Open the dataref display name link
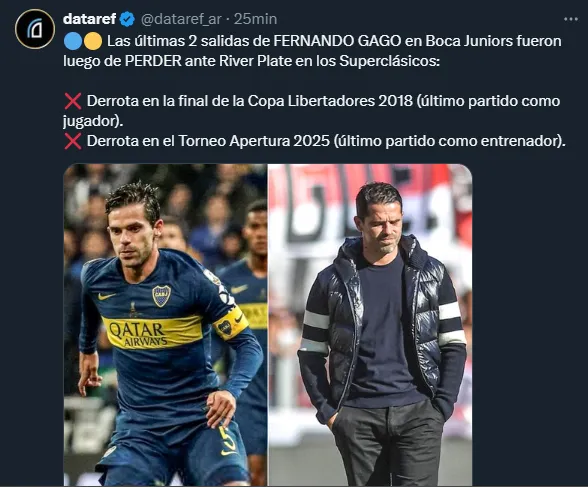The width and height of the screenshot is (588, 487). pos(90,19)
